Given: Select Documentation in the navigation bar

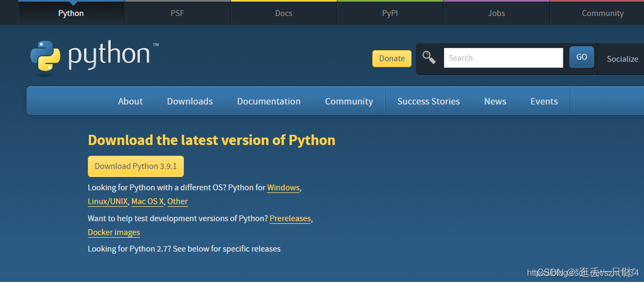Looking at the screenshot, I should coord(269,101).
